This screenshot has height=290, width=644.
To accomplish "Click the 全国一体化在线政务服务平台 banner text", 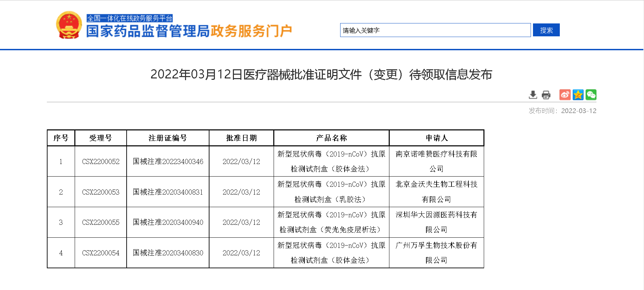I will (130, 18).
